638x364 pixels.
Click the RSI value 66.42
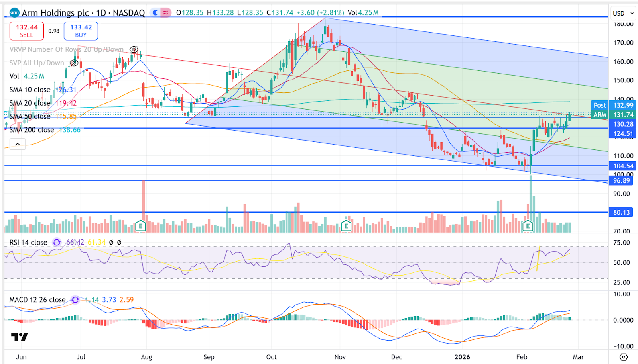75,242
